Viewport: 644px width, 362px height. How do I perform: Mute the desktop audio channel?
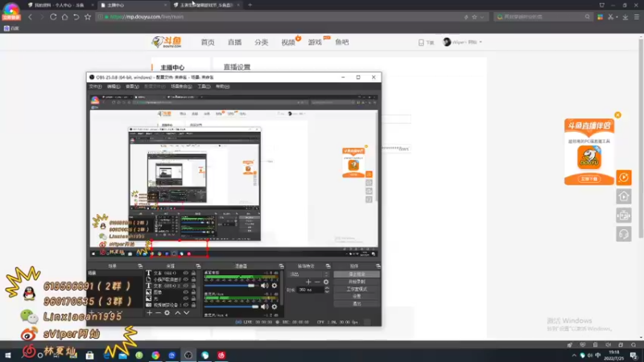265,286
